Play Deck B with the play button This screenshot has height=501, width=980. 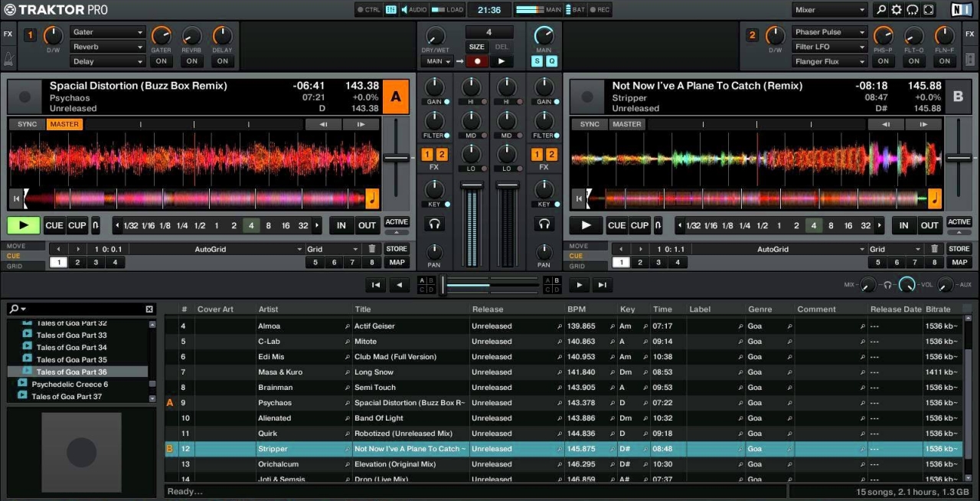[586, 225]
